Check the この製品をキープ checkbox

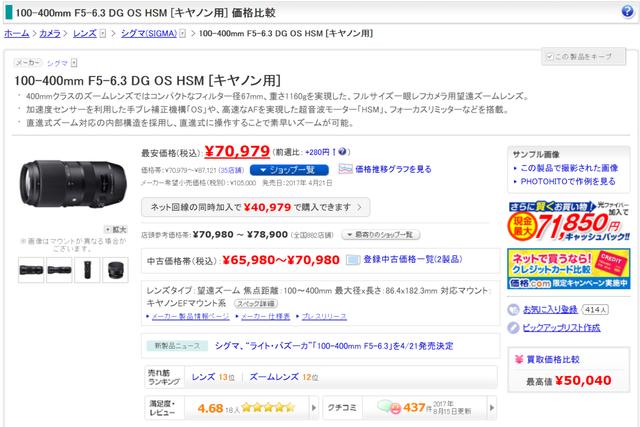[549, 57]
